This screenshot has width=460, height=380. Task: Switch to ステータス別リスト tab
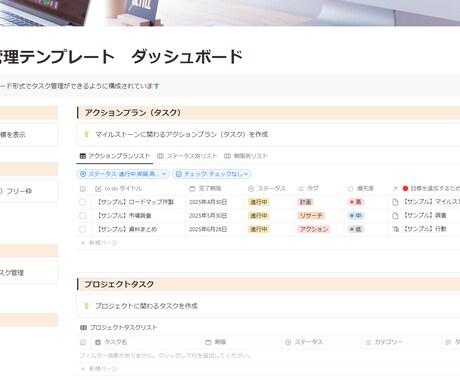coord(187,156)
